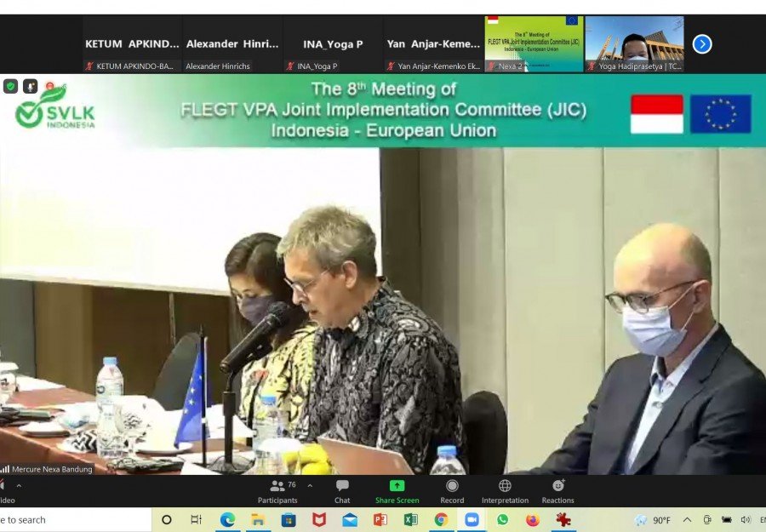Expand the caret next to Participants
The width and height of the screenshot is (766, 532).
coord(310,485)
